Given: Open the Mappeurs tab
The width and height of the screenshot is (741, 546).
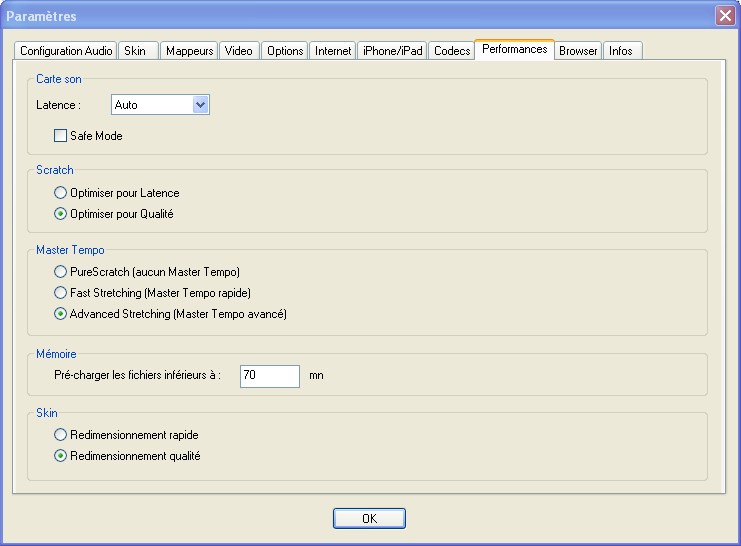Looking at the screenshot, I should pyautogui.click(x=189, y=51).
